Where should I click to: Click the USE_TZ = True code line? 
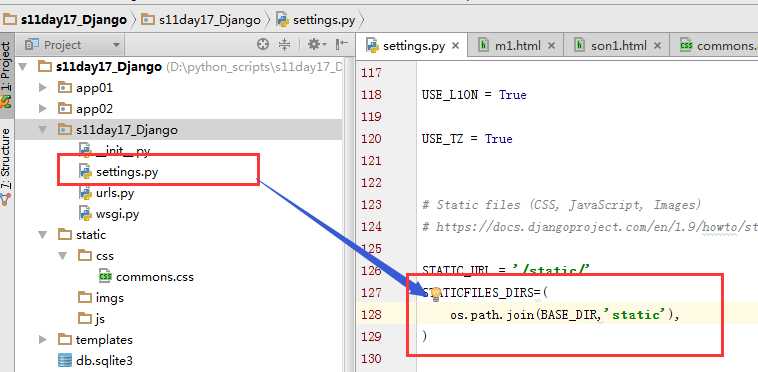(x=467, y=139)
